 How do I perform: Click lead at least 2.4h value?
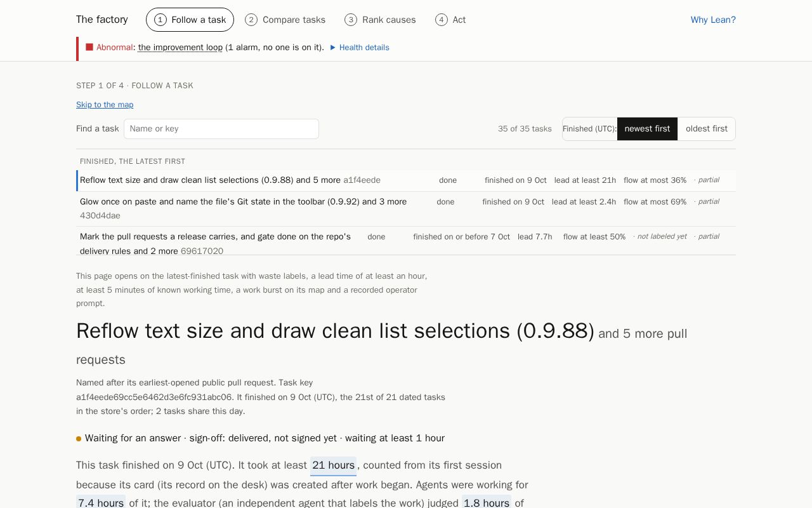[x=584, y=202]
